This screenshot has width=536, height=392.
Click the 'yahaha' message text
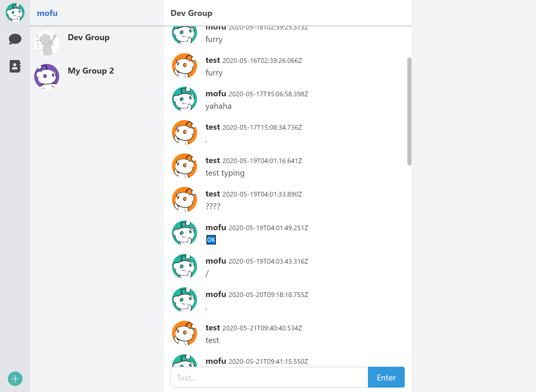click(218, 106)
